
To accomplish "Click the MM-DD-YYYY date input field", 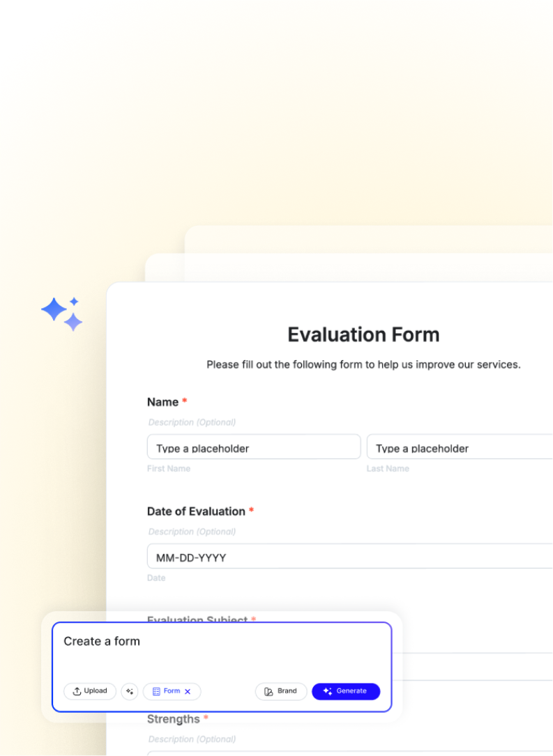I will click(x=349, y=557).
